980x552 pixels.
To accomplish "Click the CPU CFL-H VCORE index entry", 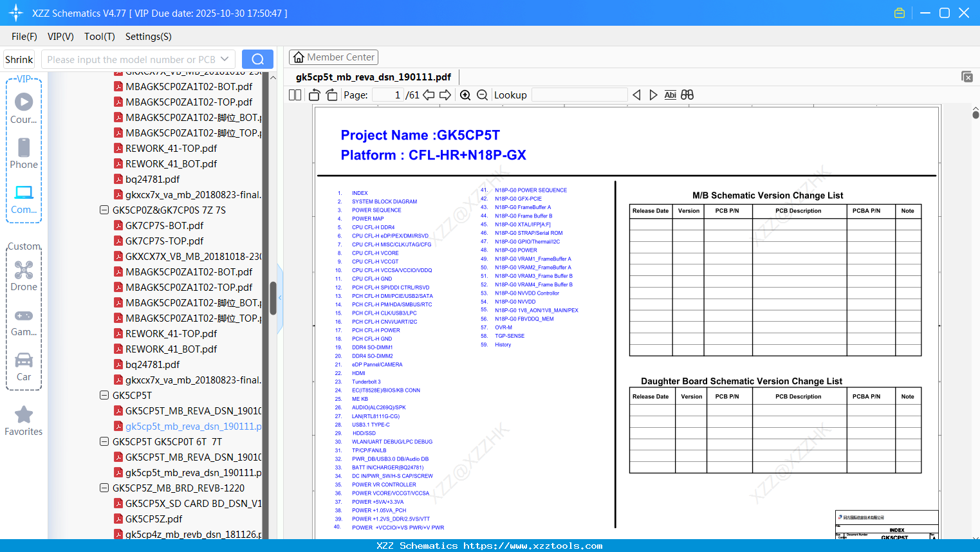I will (375, 253).
